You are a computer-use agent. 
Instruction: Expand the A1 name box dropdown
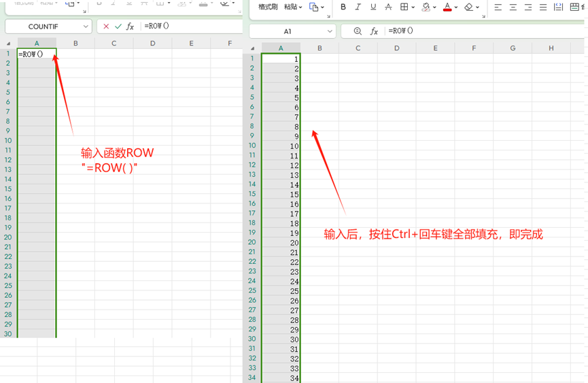(330, 31)
